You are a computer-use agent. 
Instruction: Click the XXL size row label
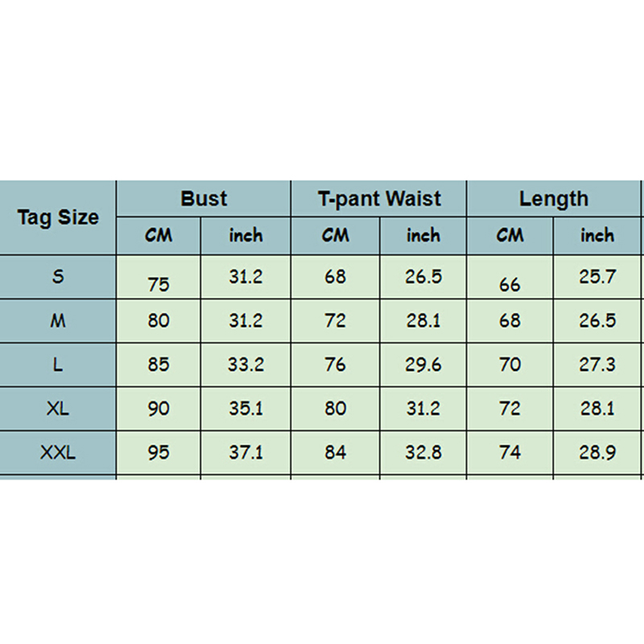[x=58, y=452]
